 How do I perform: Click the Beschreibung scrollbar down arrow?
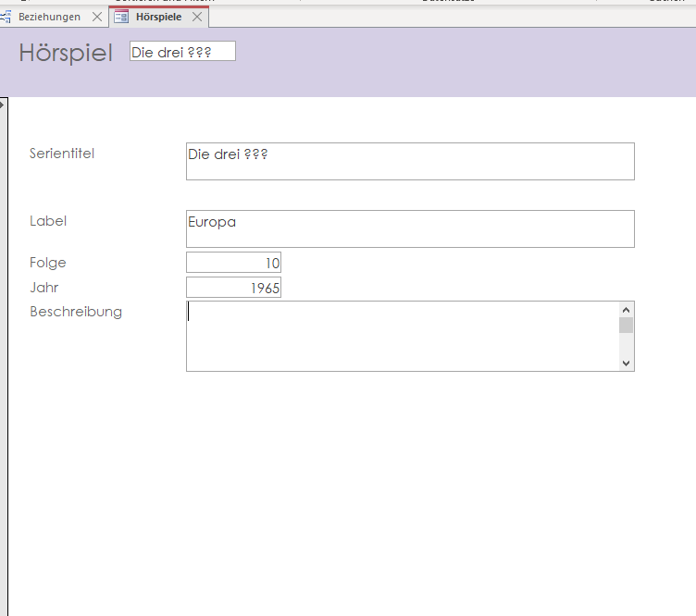point(627,363)
